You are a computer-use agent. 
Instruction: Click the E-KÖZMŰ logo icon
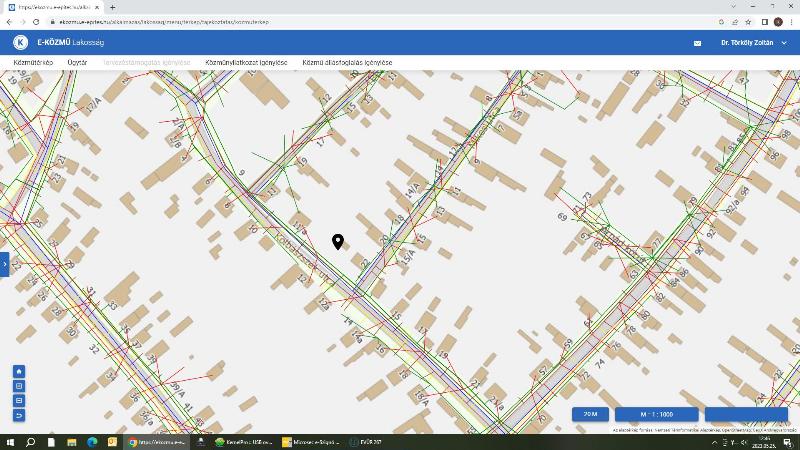[20, 42]
